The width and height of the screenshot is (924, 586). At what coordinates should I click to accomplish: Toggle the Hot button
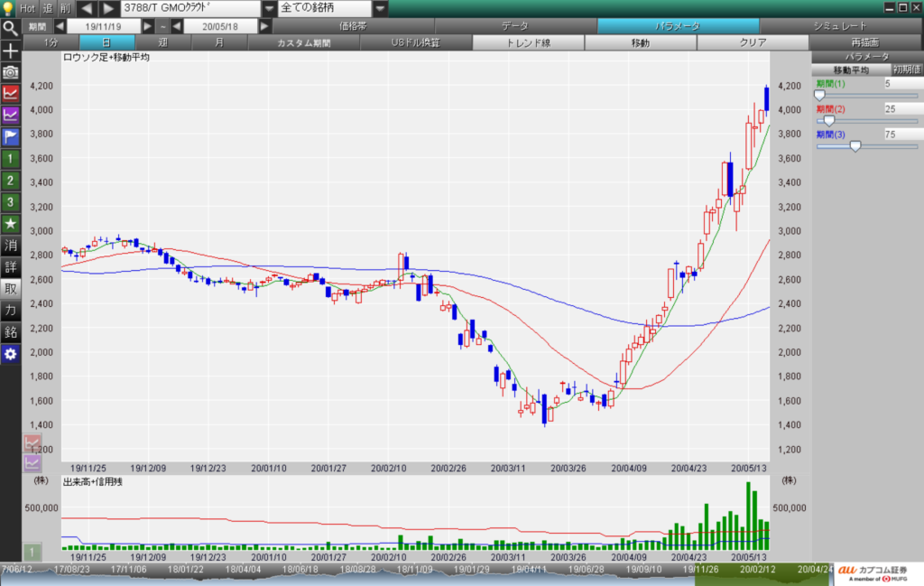pyautogui.click(x=27, y=8)
